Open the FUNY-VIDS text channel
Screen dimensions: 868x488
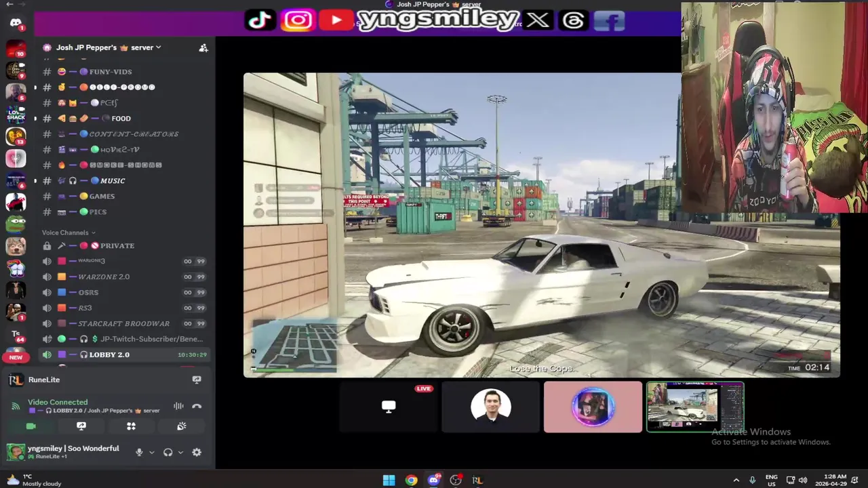pos(124,71)
